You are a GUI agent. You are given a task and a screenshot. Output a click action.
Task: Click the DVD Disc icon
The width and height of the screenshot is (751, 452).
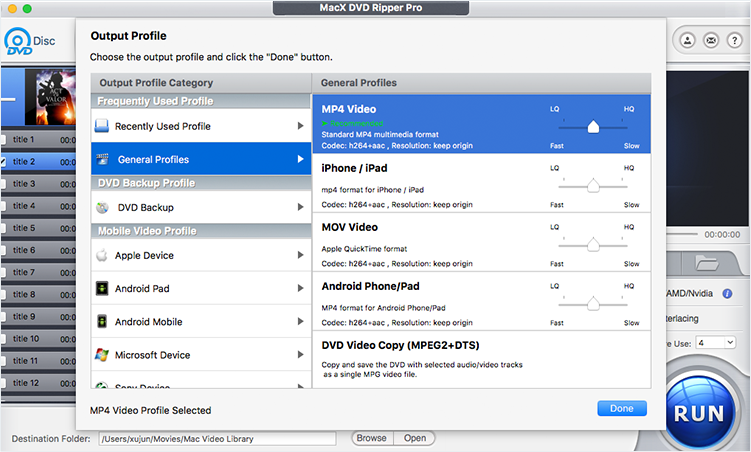tap(18, 43)
